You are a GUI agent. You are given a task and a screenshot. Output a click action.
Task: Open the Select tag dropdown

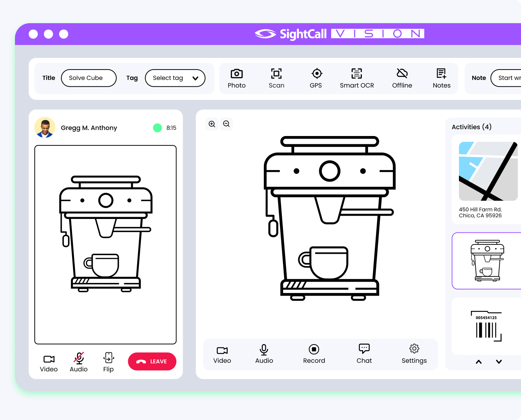(175, 78)
